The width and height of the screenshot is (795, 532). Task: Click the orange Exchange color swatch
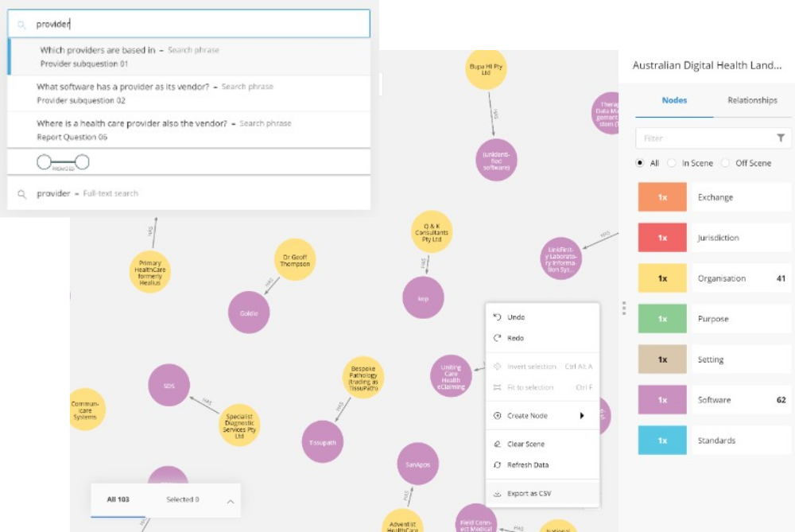coord(662,197)
